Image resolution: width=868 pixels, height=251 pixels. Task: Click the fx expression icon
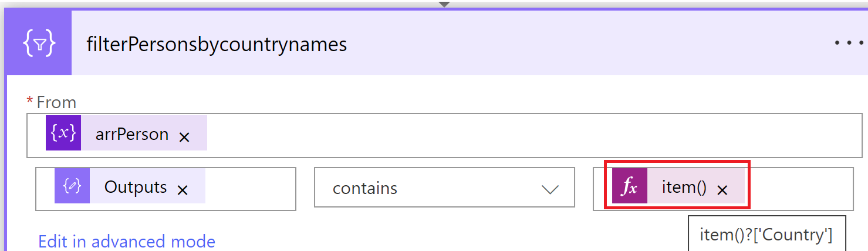[630, 188]
